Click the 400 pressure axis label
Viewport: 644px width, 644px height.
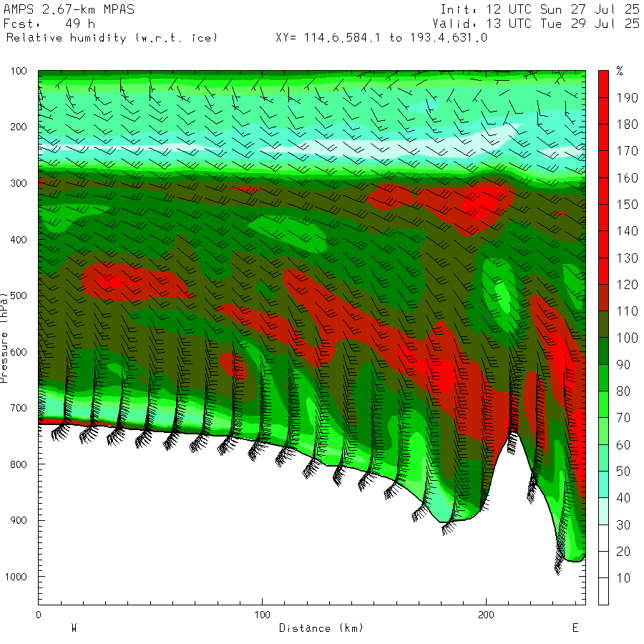19,240
